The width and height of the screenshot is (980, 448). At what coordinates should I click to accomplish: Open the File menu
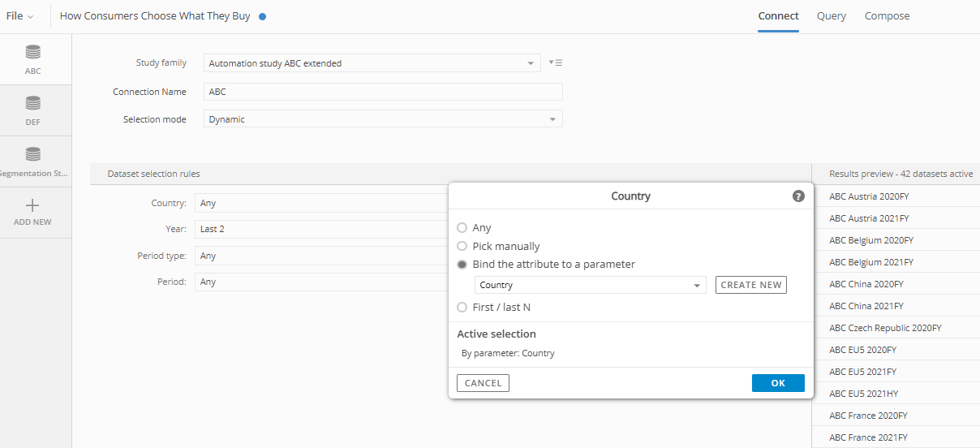point(20,16)
